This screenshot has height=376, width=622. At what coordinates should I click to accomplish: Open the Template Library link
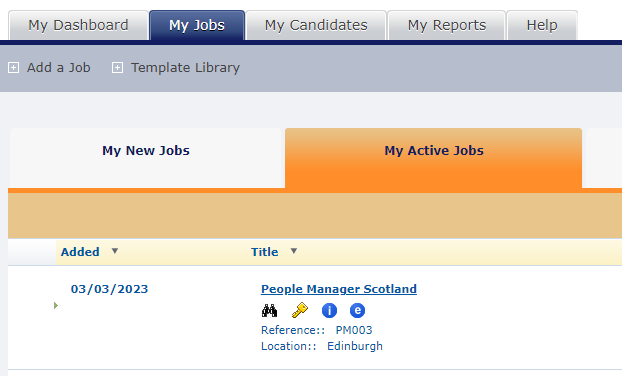pyautogui.click(x=185, y=68)
